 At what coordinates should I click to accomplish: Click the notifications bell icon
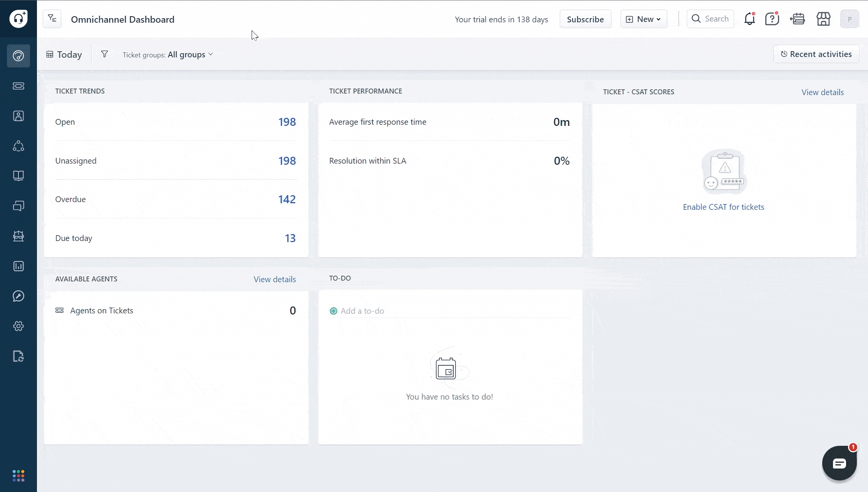pyautogui.click(x=749, y=19)
